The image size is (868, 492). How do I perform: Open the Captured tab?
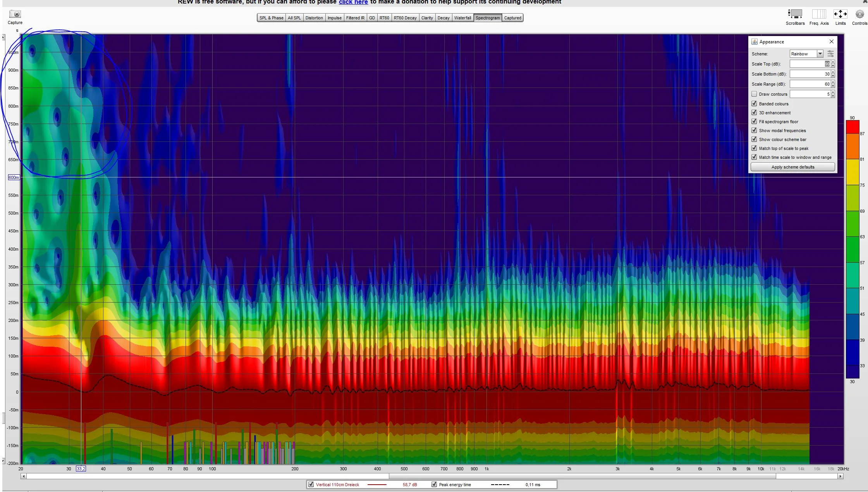(x=512, y=18)
